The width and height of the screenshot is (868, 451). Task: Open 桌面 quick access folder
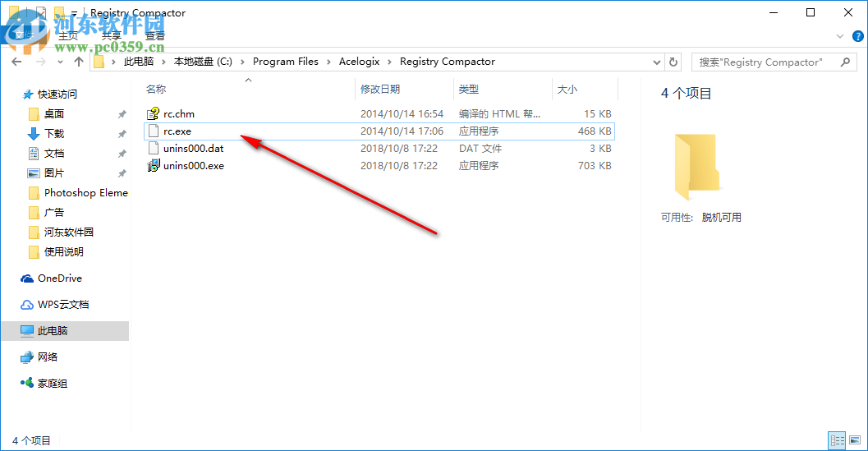click(46, 114)
